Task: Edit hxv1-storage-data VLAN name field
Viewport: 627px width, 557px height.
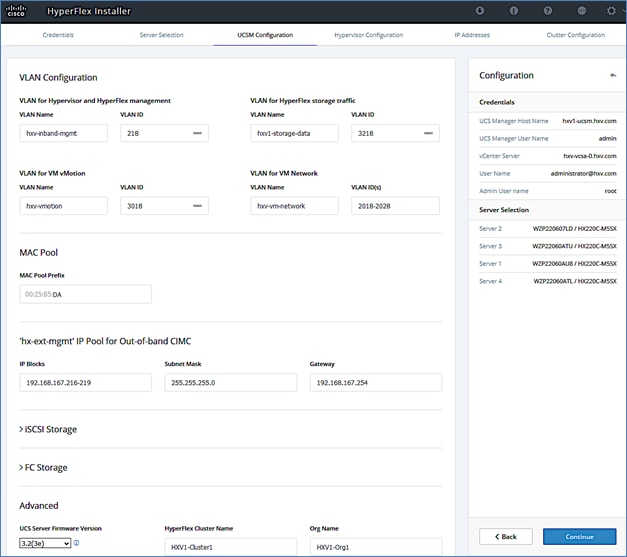Action: [x=294, y=133]
